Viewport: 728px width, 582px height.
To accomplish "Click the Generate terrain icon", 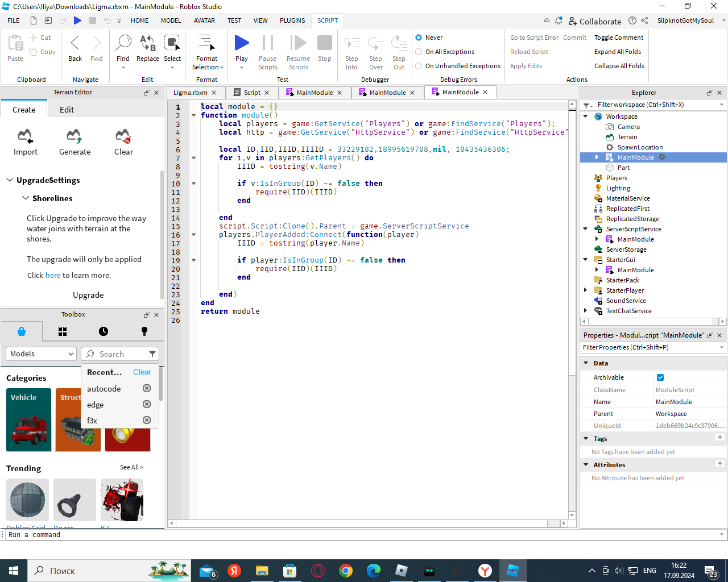I will click(75, 136).
